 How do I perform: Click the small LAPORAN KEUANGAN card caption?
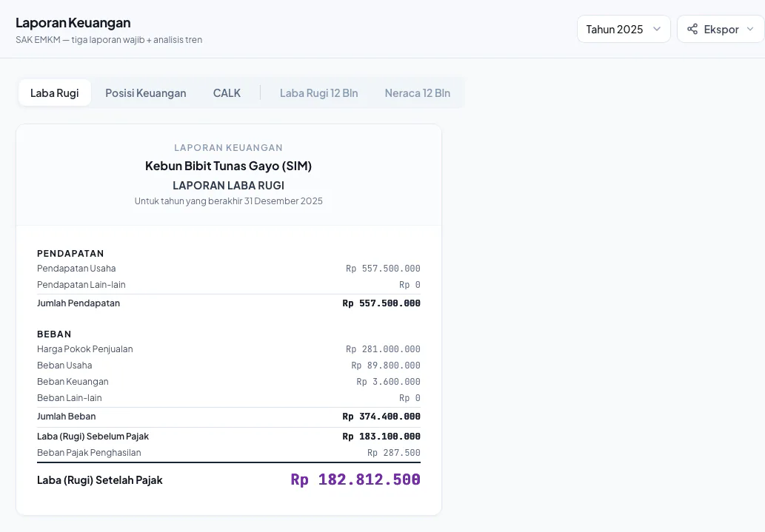pos(228,147)
